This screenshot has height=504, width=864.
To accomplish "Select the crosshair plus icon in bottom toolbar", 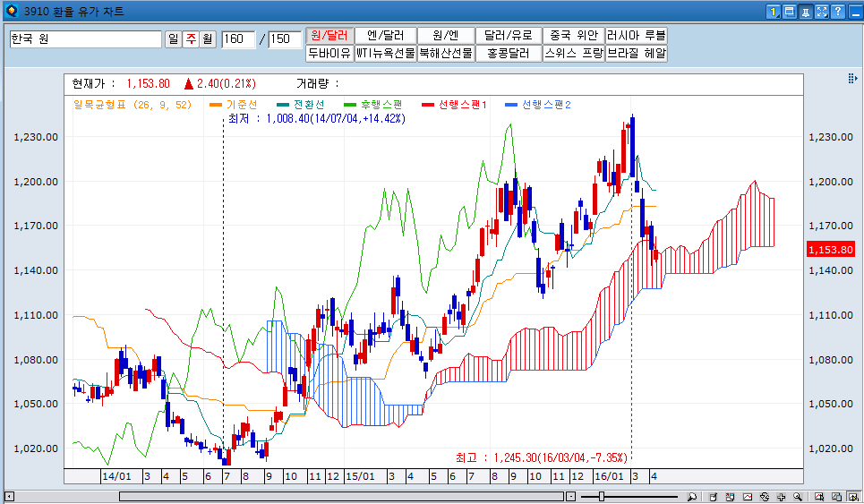I will (782, 496).
